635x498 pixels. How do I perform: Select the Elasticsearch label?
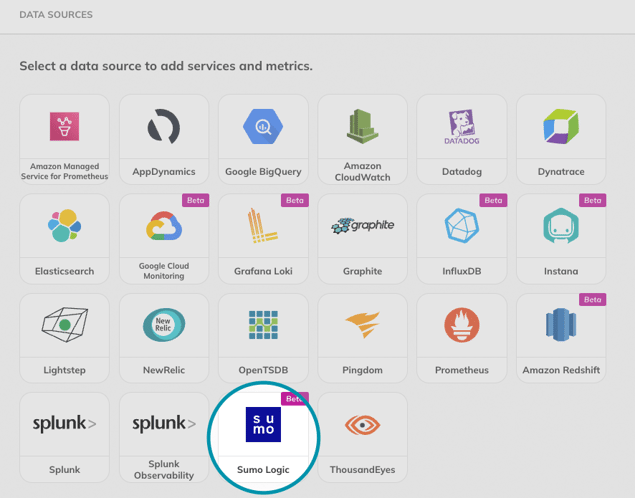point(64,271)
